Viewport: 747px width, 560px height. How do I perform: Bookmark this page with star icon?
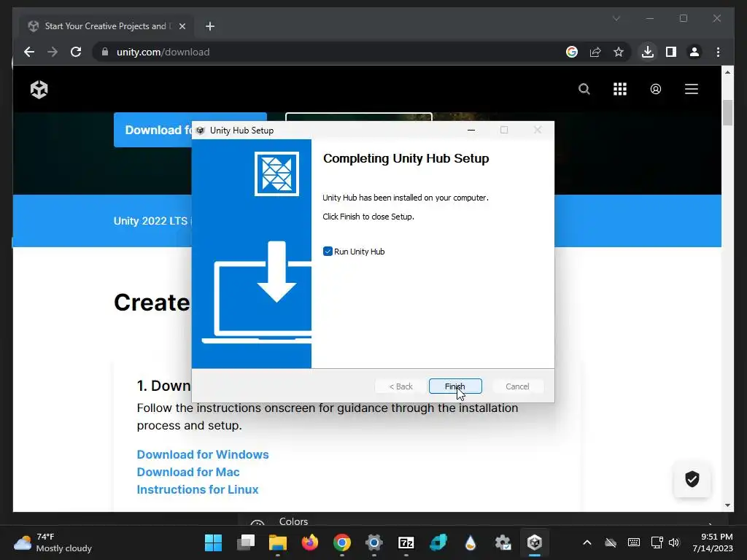(619, 52)
